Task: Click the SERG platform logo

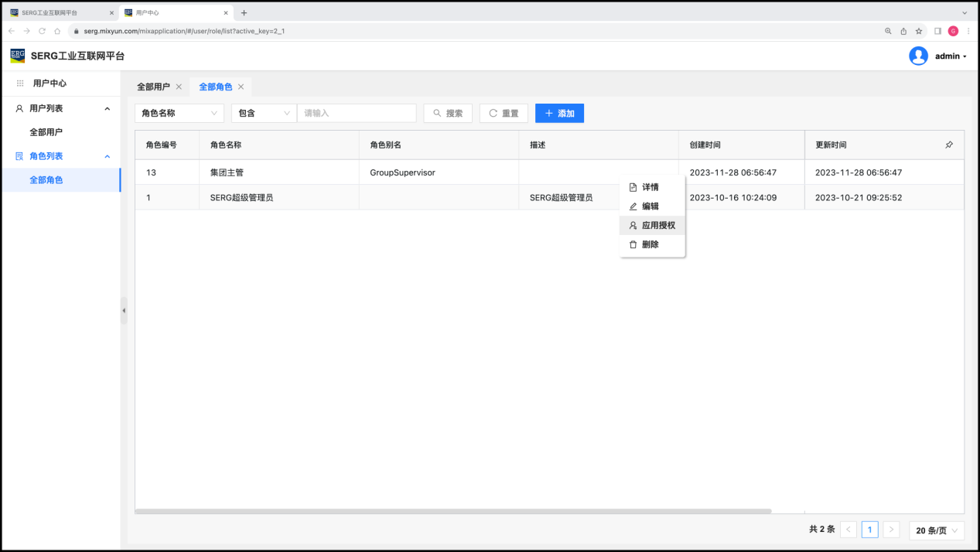Action: click(x=17, y=56)
